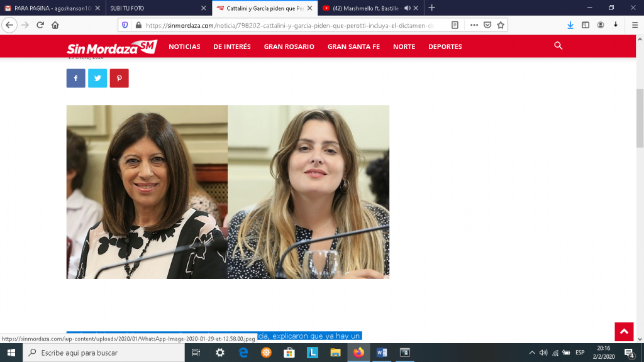Viewport: 644px width, 362px height.
Task: Click the Windows search box
Action: point(104,353)
